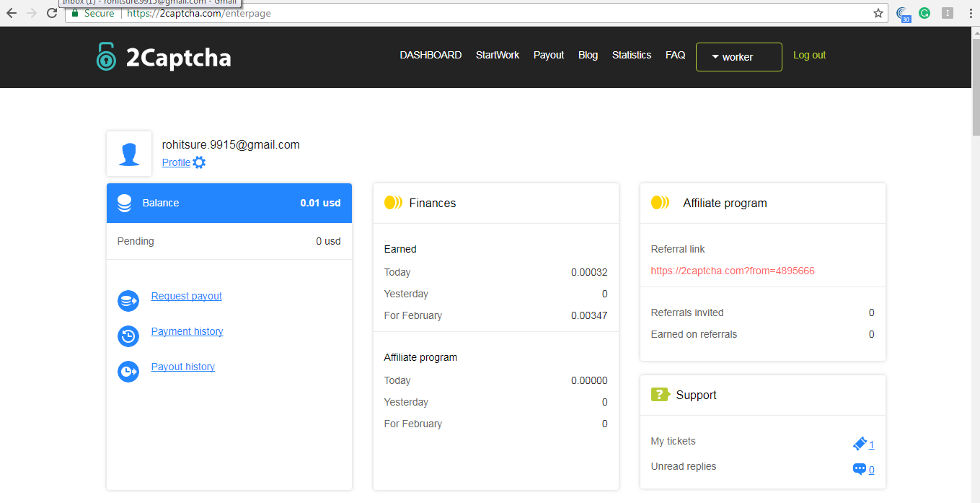Open StartWork in the navigation bar
The height and width of the screenshot is (503, 980).
pos(497,55)
